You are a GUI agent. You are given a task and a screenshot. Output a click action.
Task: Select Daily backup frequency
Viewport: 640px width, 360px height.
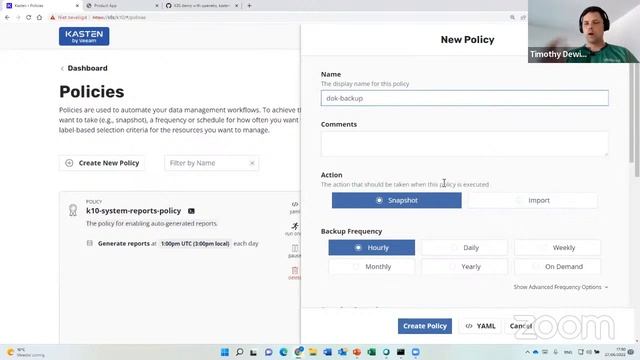point(464,247)
